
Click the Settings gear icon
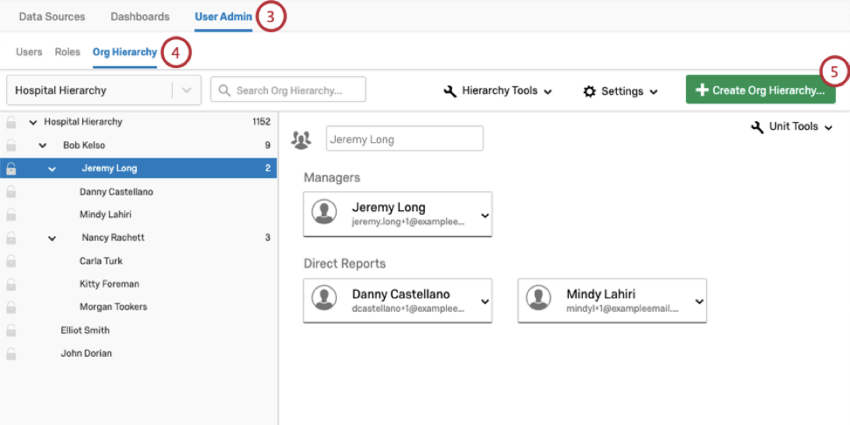click(x=589, y=91)
